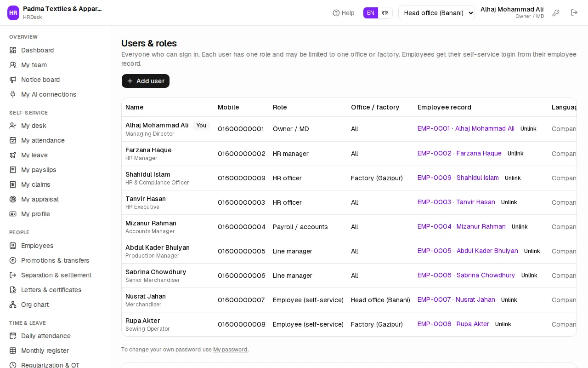Unlink Farzana Haque's employee record
The height and width of the screenshot is (368, 588).
[515, 154]
